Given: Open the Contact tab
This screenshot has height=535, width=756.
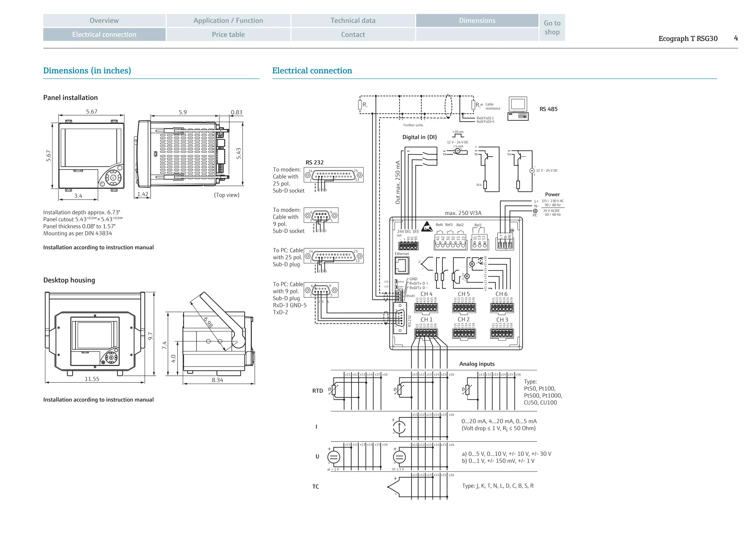Looking at the screenshot, I should coord(353,34).
